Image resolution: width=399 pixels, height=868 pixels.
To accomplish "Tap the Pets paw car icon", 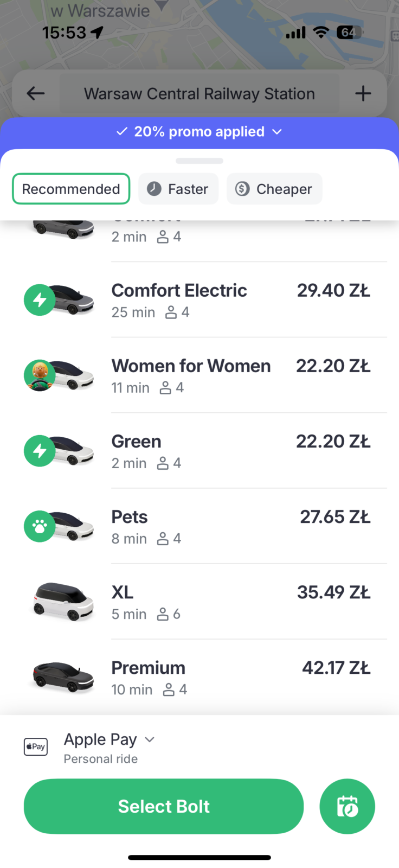I will 59,526.
